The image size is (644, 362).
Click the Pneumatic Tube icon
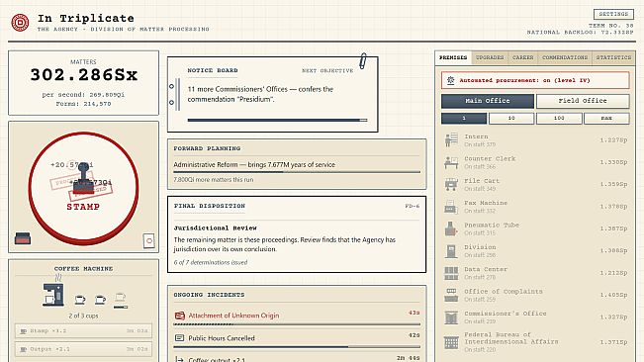point(451,228)
